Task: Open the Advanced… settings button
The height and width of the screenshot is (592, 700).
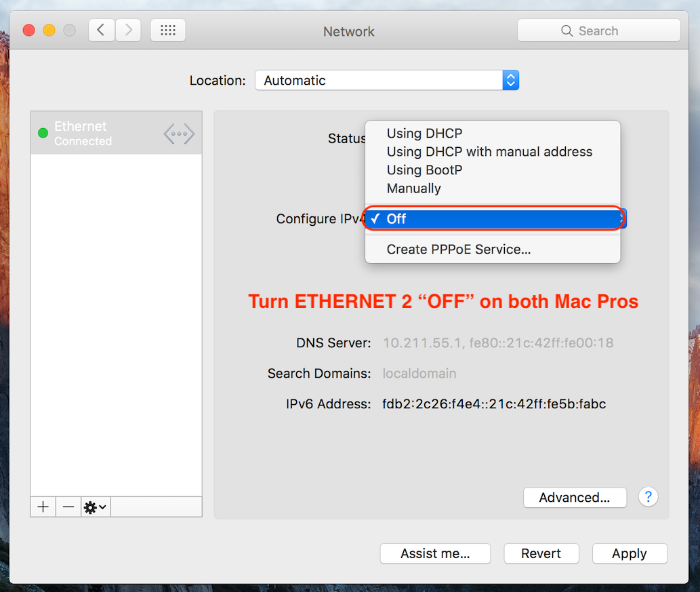Action: click(x=575, y=497)
